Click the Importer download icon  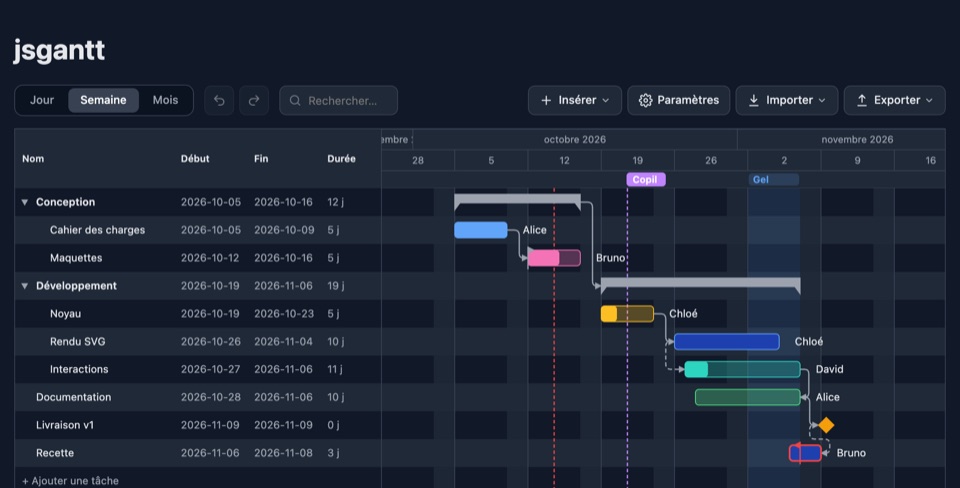pos(754,100)
